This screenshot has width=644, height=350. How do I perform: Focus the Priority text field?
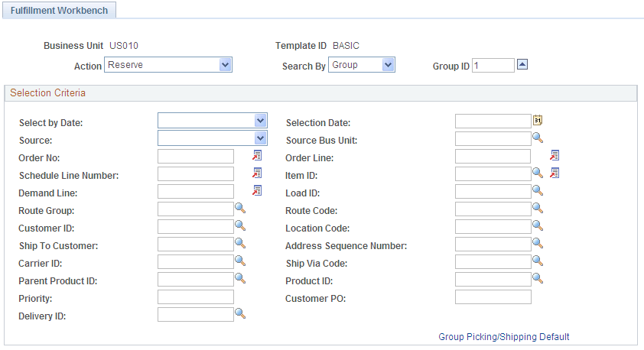[196, 297]
